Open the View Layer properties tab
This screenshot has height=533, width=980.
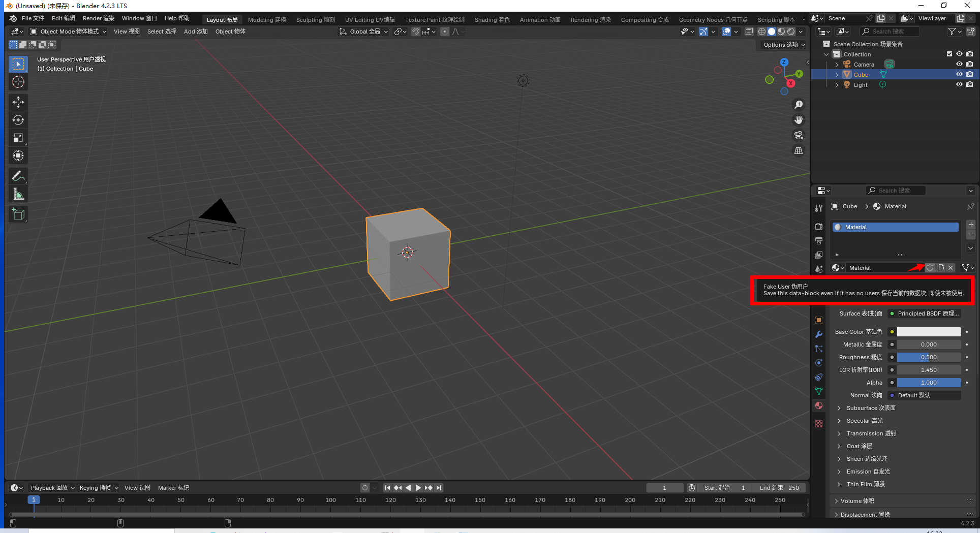pyautogui.click(x=819, y=255)
